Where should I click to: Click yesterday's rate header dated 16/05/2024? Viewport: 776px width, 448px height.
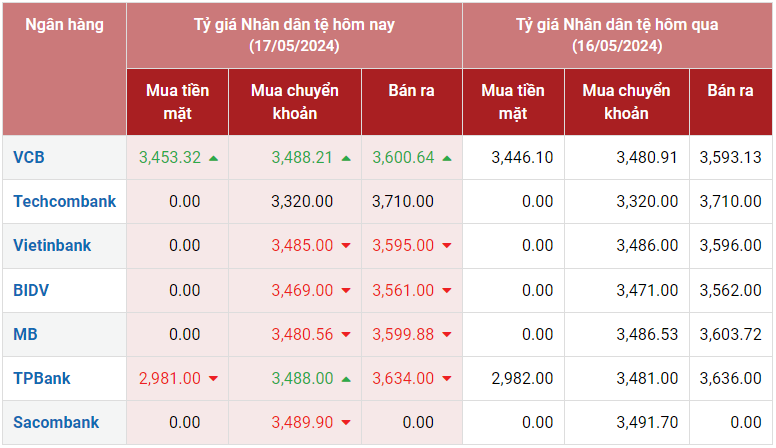(x=617, y=35)
